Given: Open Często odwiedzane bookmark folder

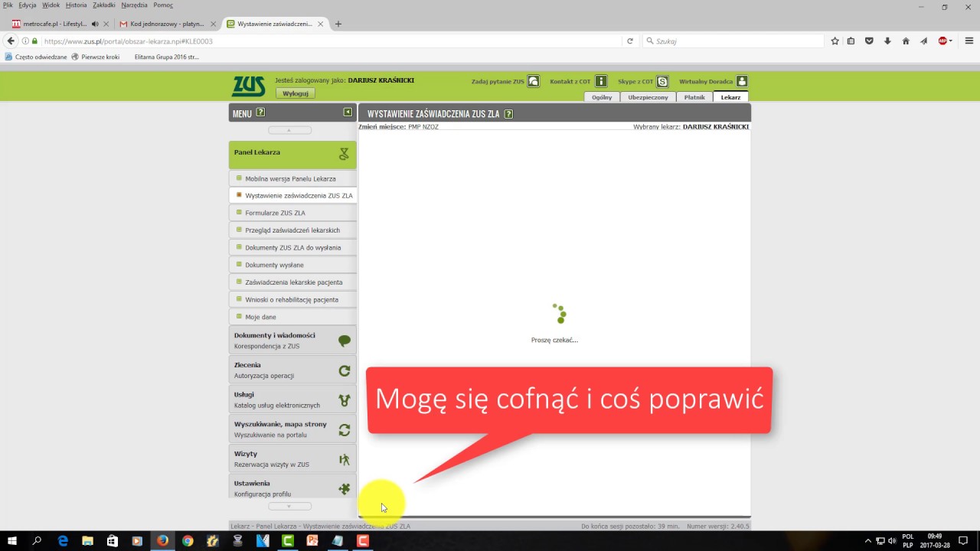Looking at the screenshot, I should click(36, 57).
